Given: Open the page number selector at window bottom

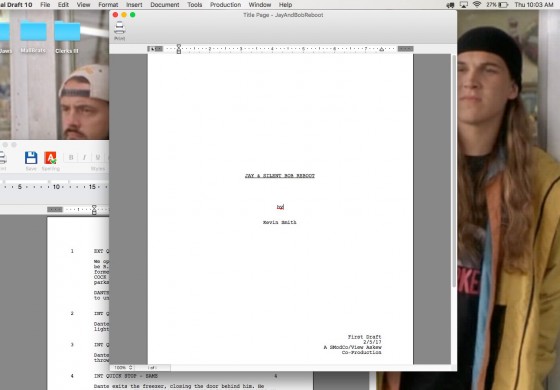Looking at the screenshot, I should pos(153,367).
